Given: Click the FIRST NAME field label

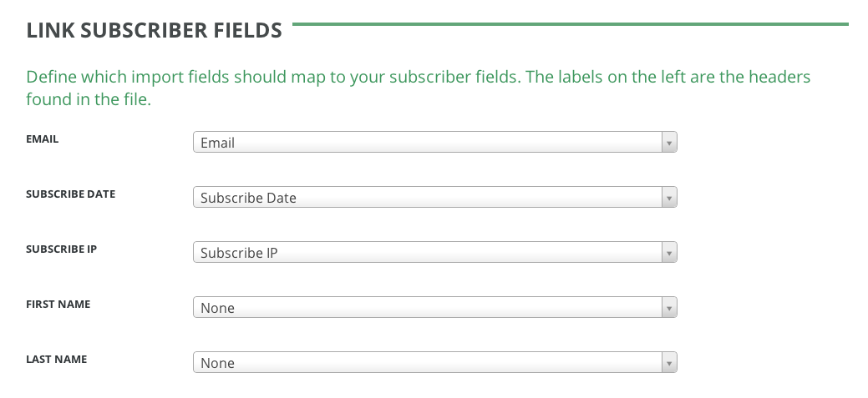Looking at the screenshot, I should click(58, 304).
